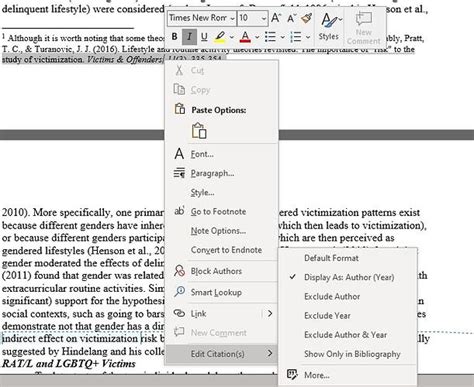Click the Link chain icon
This screenshot has height=387, width=474.
179,313
